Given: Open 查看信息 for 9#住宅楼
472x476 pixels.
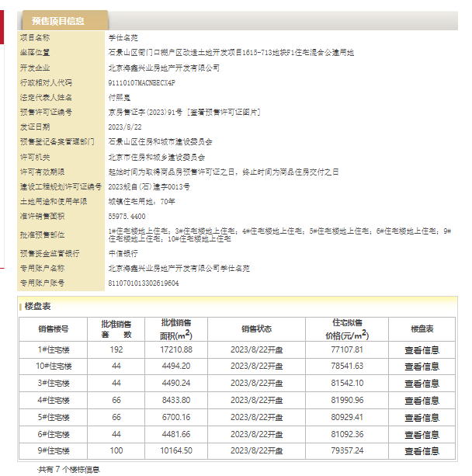Looking at the screenshot, I should [x=422, y=451].
